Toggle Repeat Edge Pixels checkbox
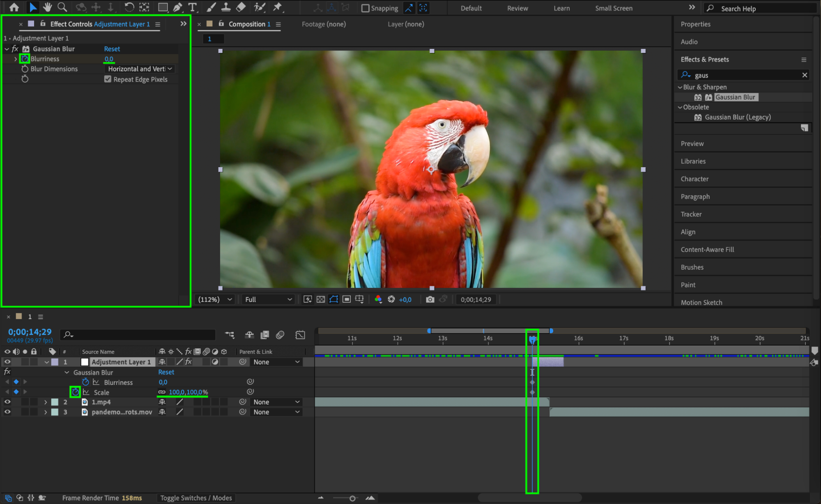The height and width of the screenshot is (504, 821). pos(108,79)
